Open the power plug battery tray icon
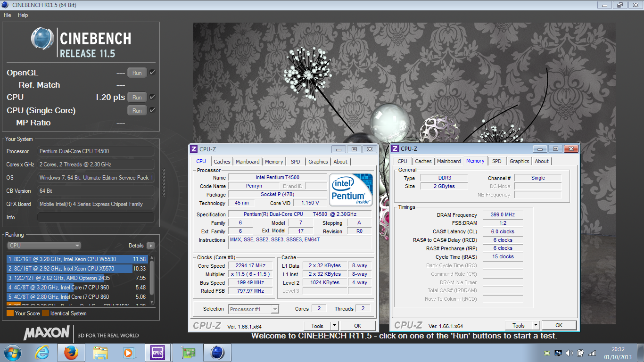Screen dimensions: 644x362 [581, 353]
